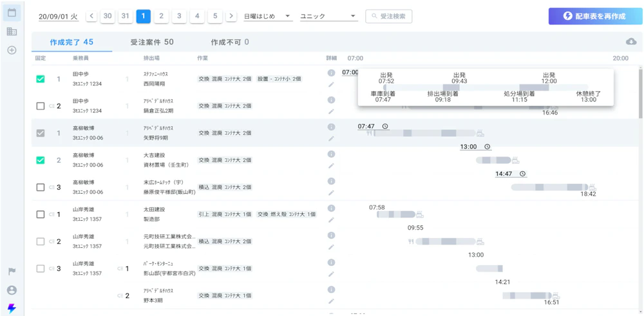Open the 日曜はじめ week start dropdown
644x316 pixels.
[268, 17]
